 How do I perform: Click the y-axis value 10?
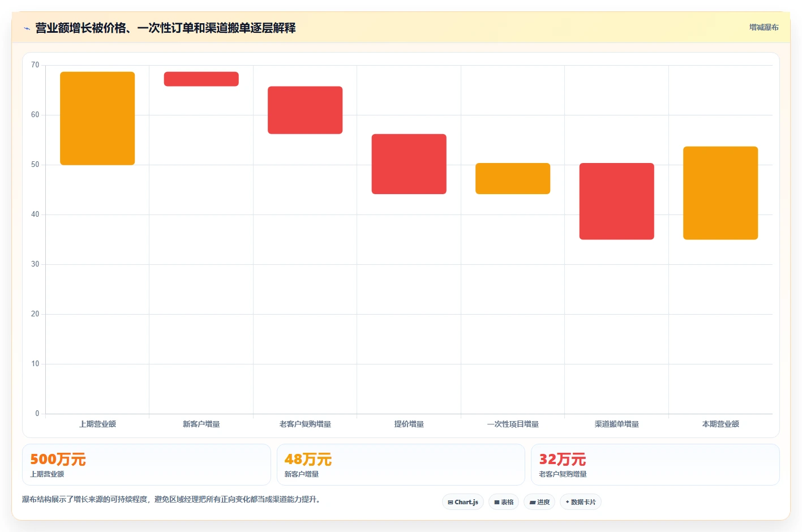click(x=35, y=364)
